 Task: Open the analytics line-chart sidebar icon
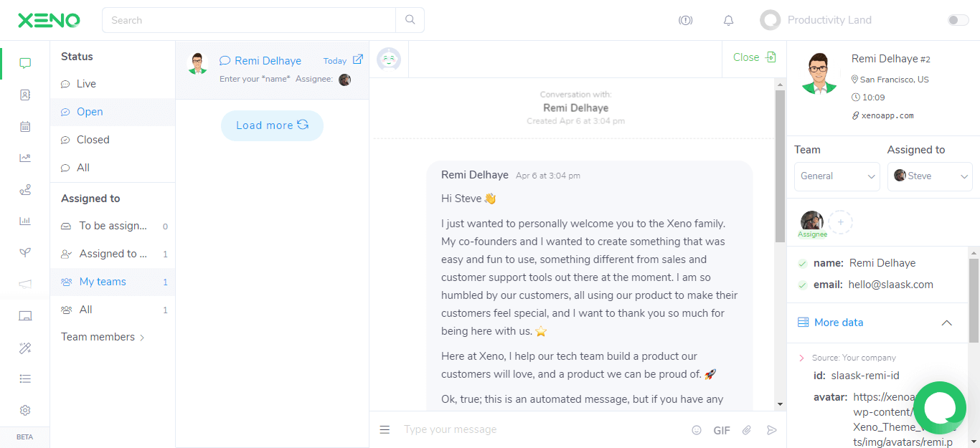tap(25, 158)
